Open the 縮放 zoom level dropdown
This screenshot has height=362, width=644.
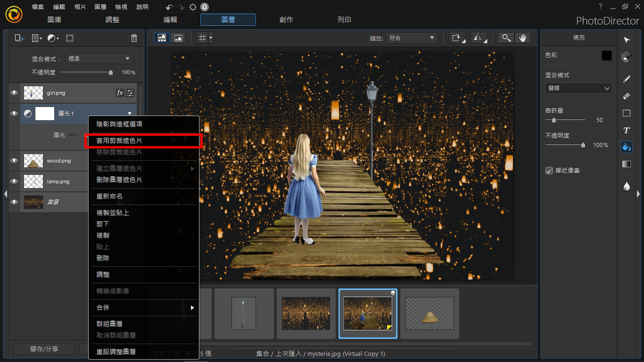[x=412, y=38]
